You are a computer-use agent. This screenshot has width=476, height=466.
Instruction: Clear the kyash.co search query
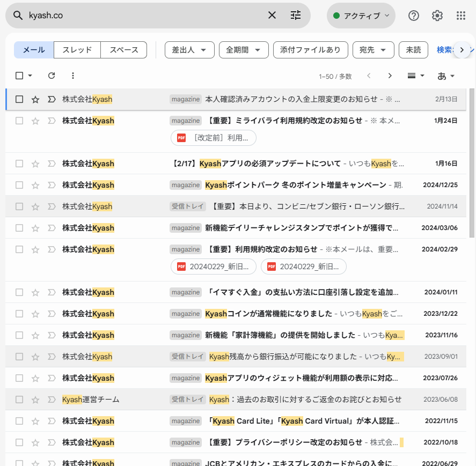(x=272, y=15)
